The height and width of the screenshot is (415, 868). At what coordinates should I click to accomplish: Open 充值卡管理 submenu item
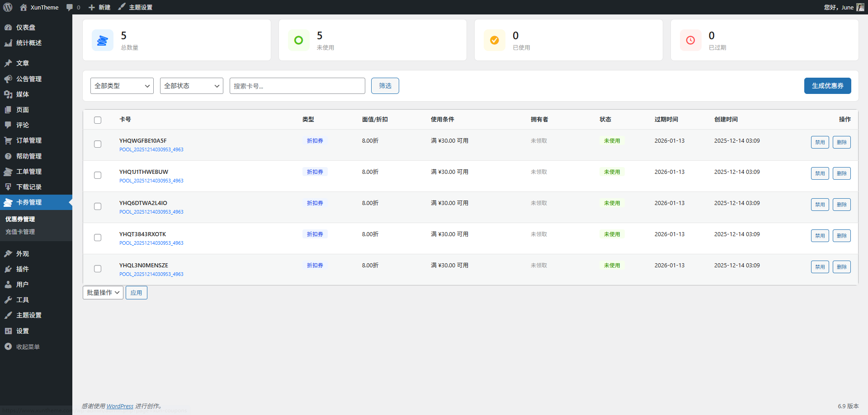click(x=20, y=232)
